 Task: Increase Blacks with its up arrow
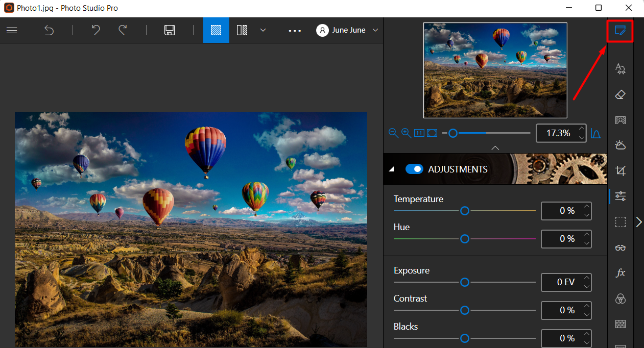587,334
